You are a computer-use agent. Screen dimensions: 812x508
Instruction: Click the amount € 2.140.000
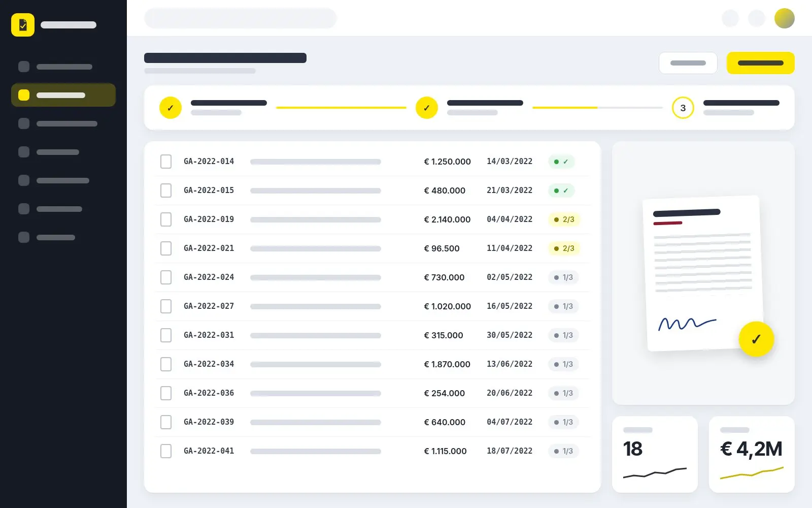tap(447, 219)
